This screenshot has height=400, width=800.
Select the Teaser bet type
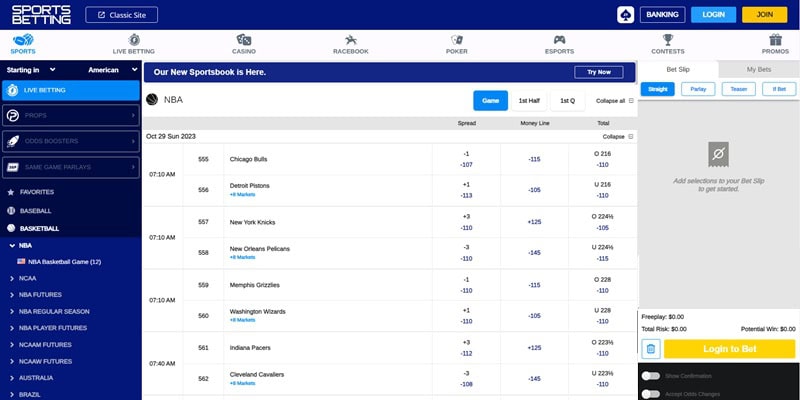pos(738,89)
